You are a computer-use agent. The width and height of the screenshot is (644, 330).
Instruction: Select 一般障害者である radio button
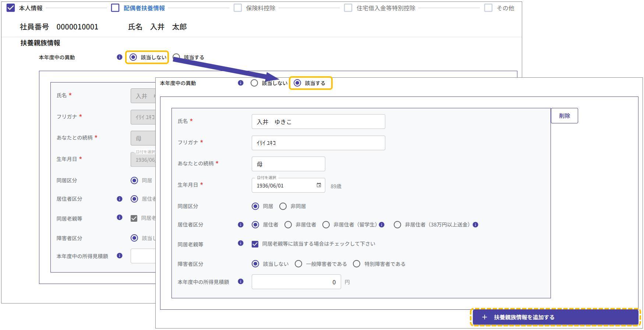pyautogui.click(x=298, y=264)
